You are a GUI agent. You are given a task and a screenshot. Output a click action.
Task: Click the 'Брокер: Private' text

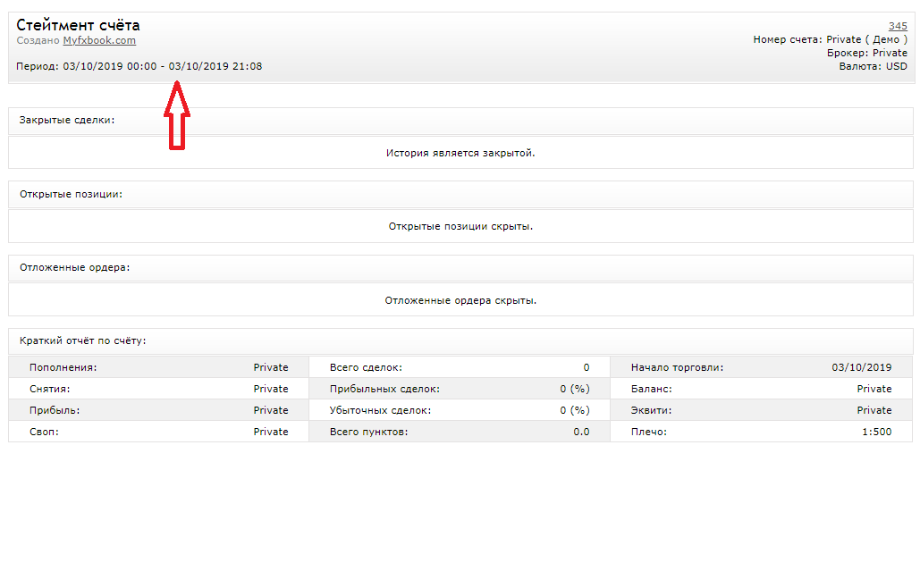[867, 53]
